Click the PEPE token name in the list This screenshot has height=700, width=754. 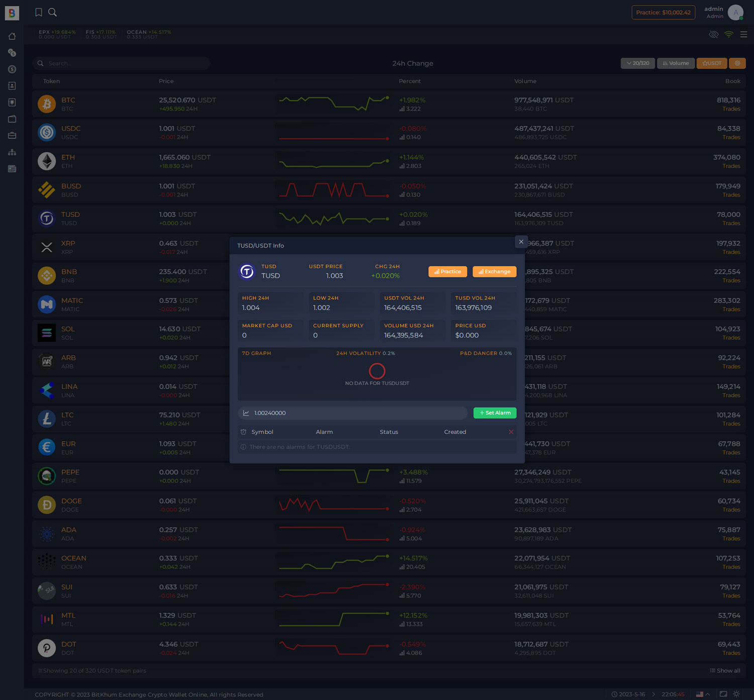70,472
